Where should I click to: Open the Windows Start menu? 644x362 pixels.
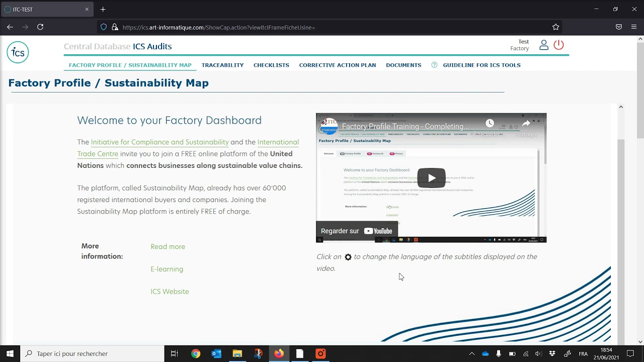(x=10, y=353)
